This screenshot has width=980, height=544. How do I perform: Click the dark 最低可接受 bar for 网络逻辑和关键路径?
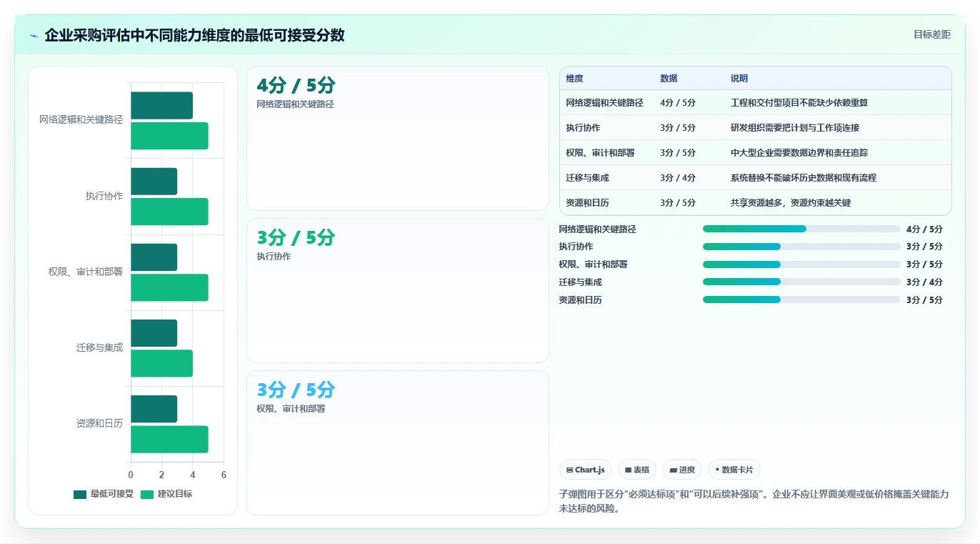[x=161, y=106]
